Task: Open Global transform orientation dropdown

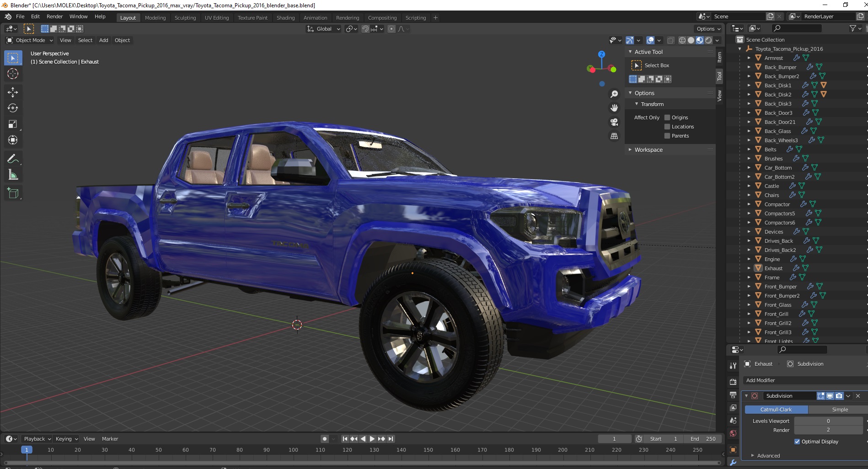Action: pos(324,29)
